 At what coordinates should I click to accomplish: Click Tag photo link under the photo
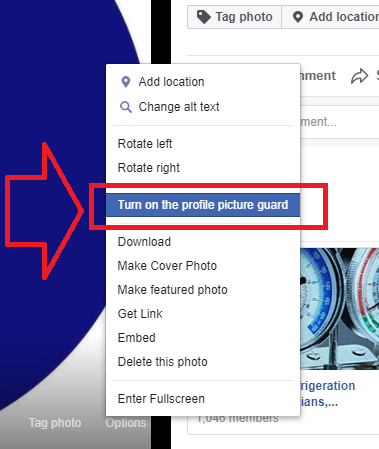pos(55,423)
